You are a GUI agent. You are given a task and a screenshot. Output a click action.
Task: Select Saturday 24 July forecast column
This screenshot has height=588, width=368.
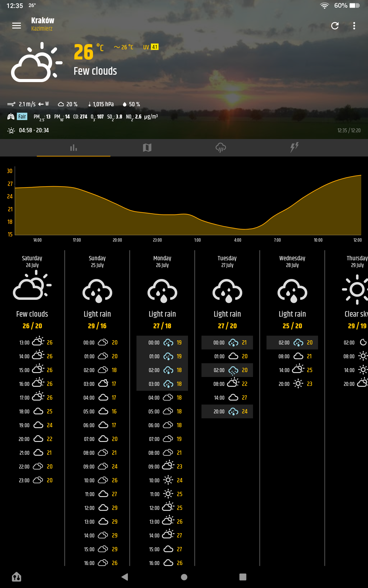tap(32, 262)
